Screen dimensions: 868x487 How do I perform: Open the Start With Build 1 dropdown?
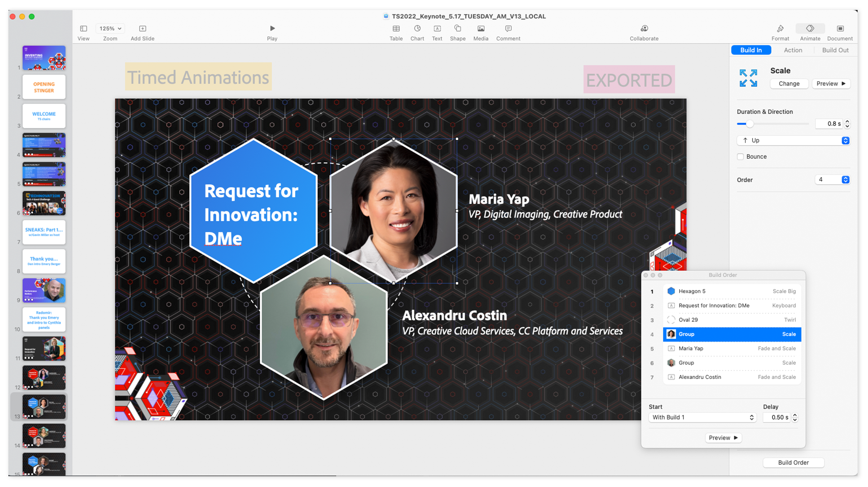click(703, 417)
